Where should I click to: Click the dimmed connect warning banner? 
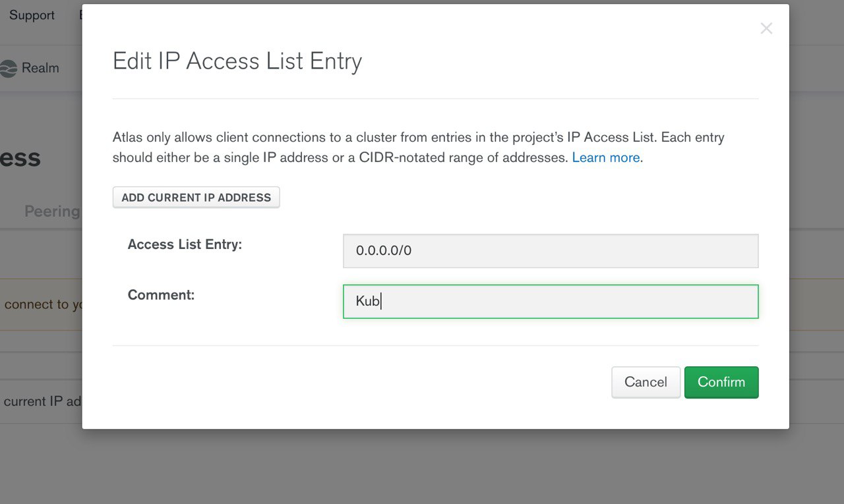point(41,304)
